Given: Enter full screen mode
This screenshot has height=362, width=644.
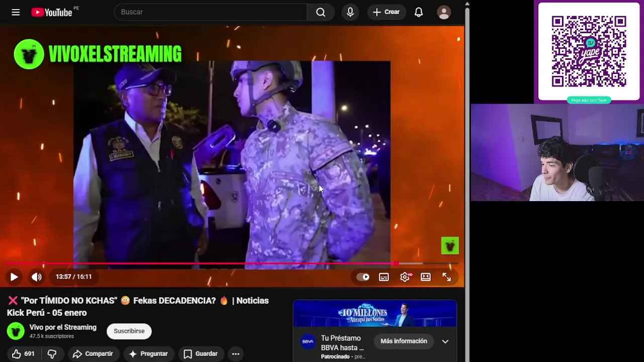Looking at the screenshot, I should pos(447,277).
